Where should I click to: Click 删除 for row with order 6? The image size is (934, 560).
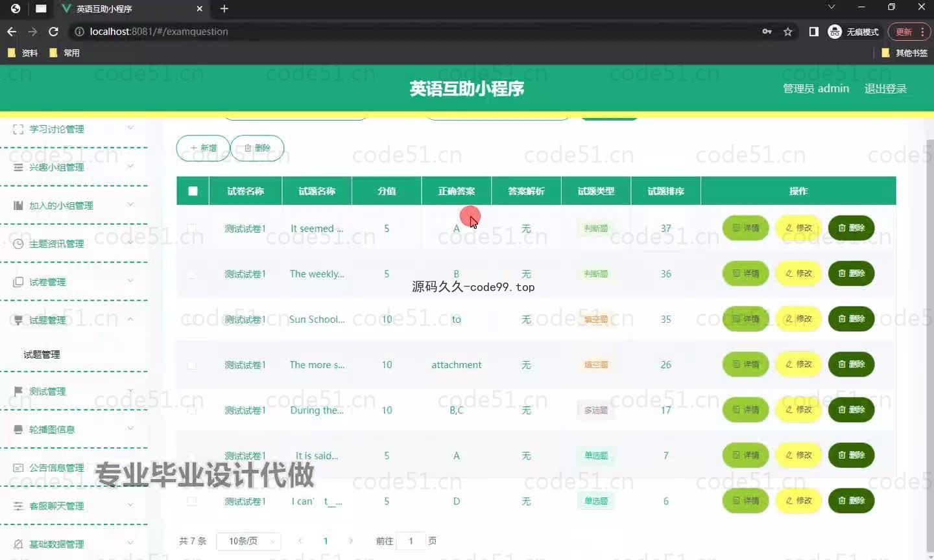click(852, 500)
